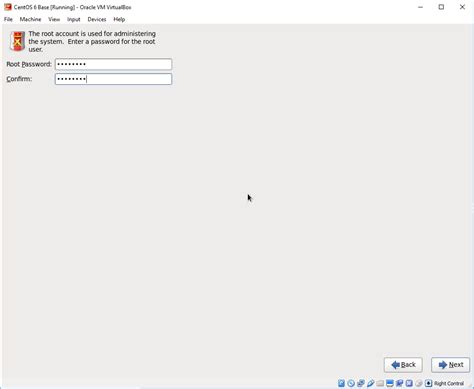Click the display monitor status icon

click(390, 383)
